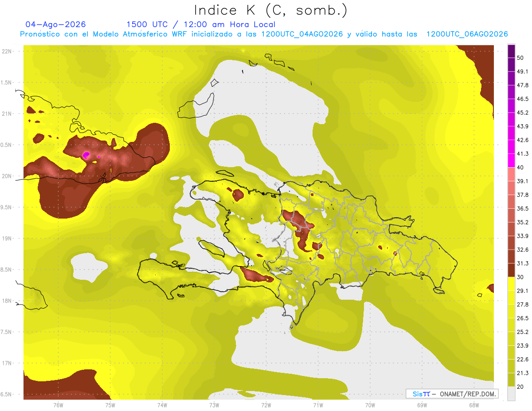
Task: Click the "74W" longitude label
Action: click(162, 405)
